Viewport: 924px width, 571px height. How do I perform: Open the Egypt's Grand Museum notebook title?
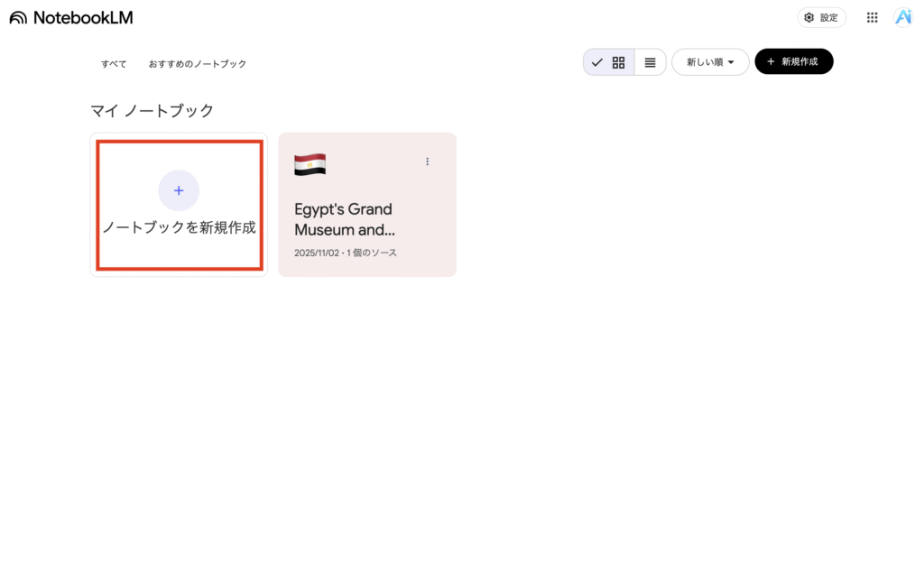[x=344, y=219]
